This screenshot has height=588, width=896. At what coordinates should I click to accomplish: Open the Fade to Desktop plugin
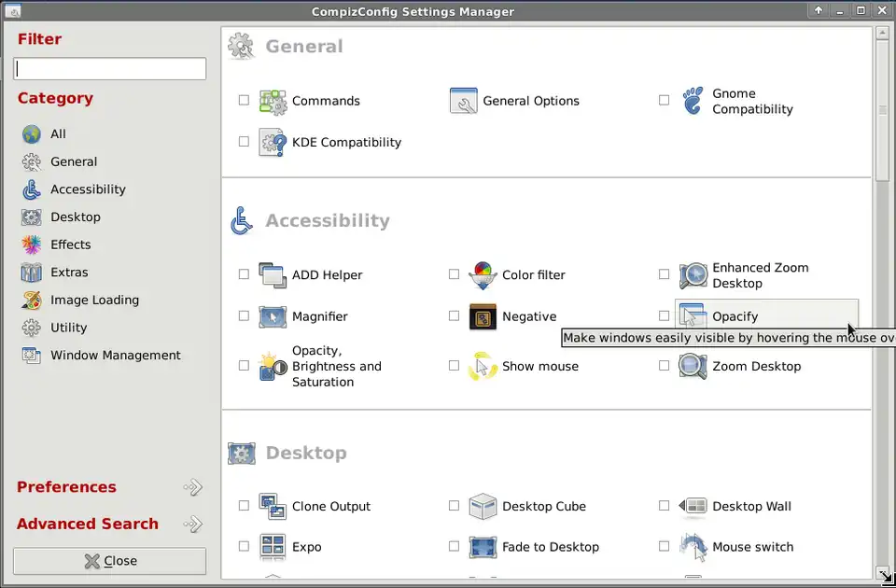[x=550, y=547]
